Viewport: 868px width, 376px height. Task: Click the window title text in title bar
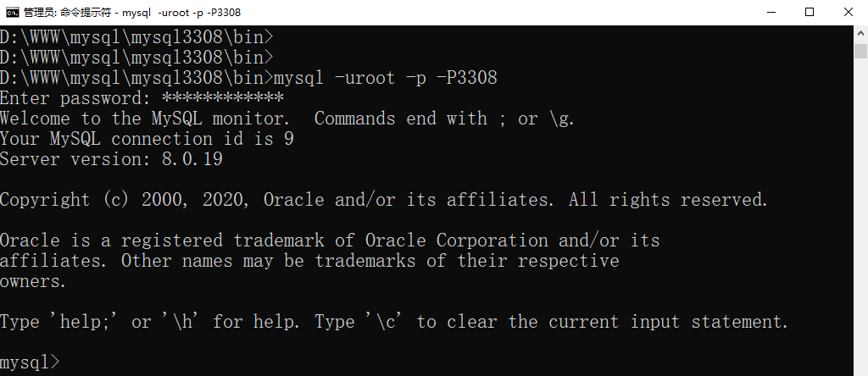tap(132, 12)
